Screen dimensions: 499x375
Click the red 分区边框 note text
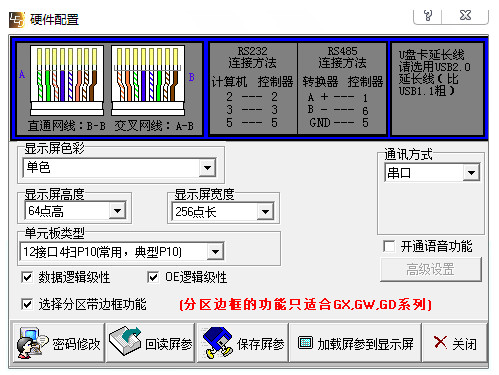point(305,304)
